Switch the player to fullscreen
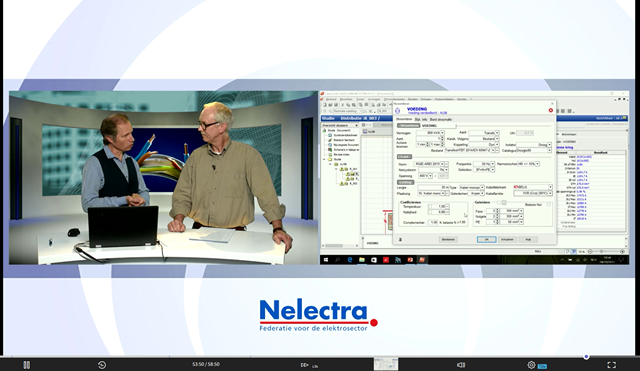Viewport: 640px width, 371px height. (x=611, y=365)
